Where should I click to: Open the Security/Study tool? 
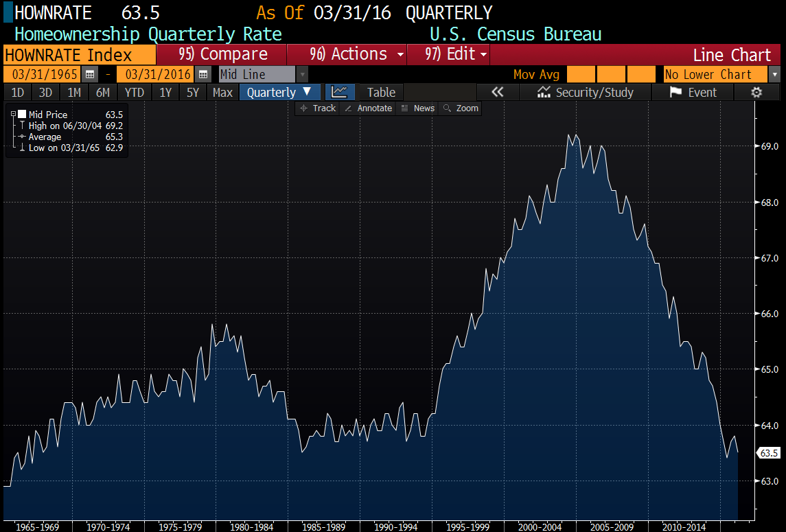point(585,92)
